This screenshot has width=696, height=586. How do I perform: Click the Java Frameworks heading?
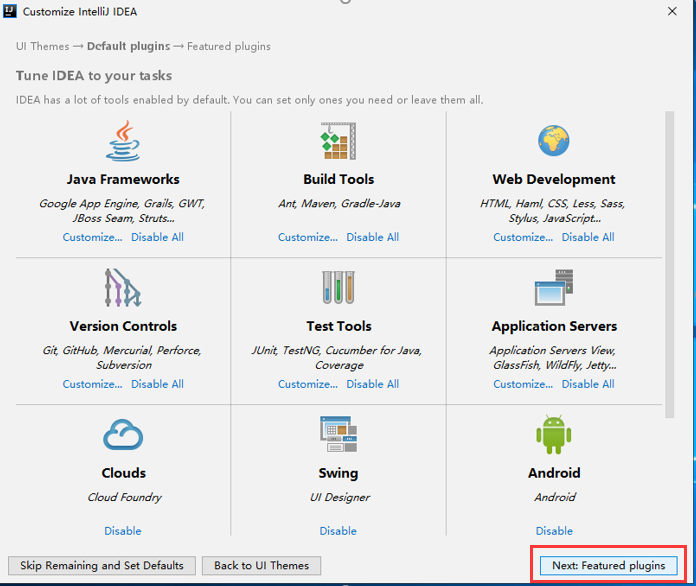coord(123,179)
